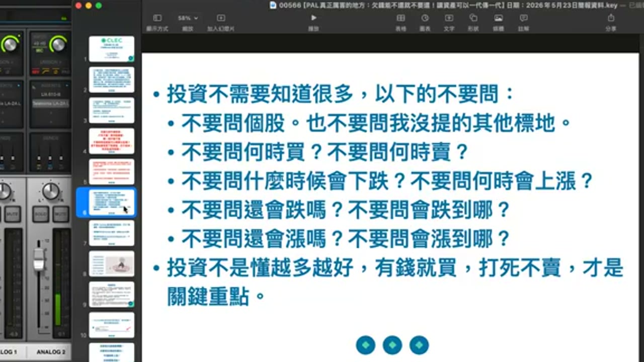Open the 58% zoom dropdown
The image size is (644, 362).
tap(188, 18)
